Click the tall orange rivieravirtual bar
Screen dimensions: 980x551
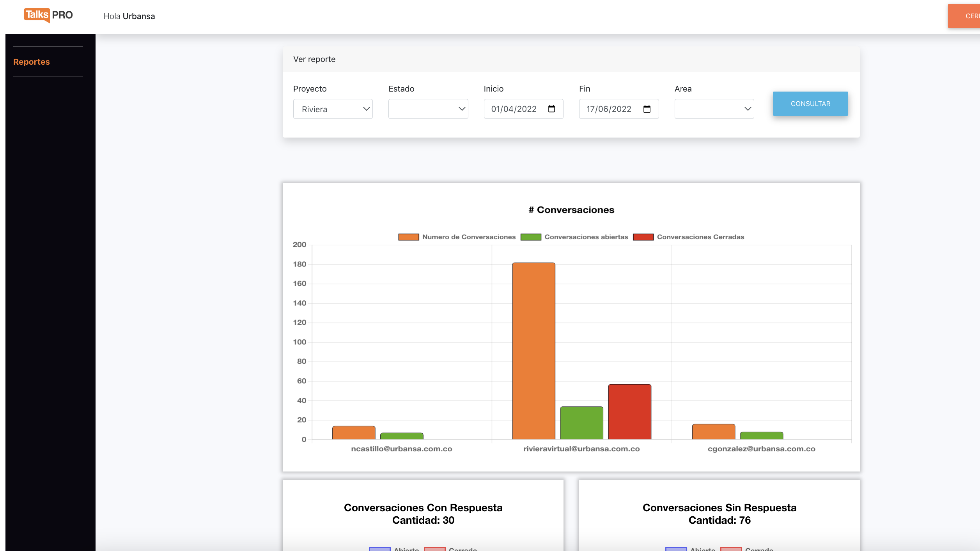[x=533, y=351]
